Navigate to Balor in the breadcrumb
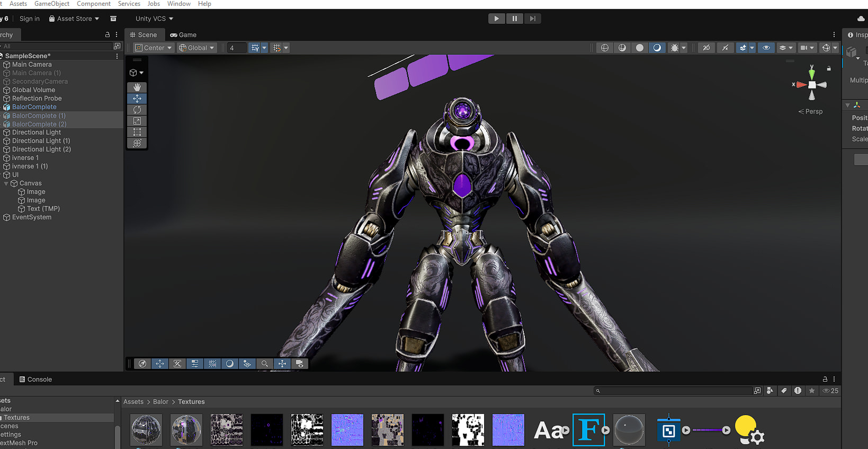The width and height of the screenshot is (868, 449). tap(160, 402)
